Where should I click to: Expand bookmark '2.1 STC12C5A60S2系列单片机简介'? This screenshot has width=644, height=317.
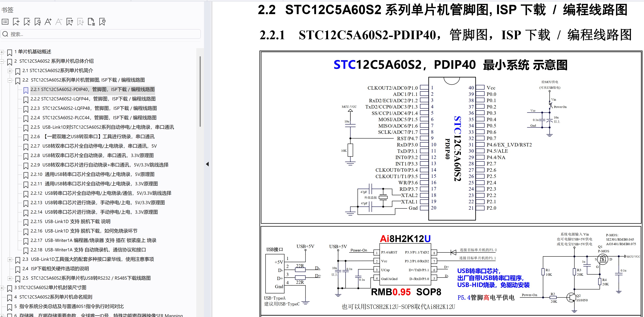[x=10, y=71]
